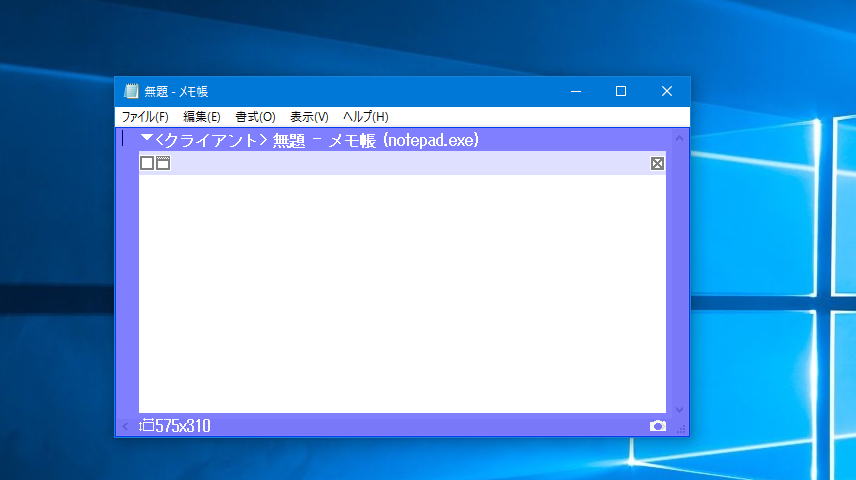The image size is (856, 480).
Task: Click the vertical scrollbar down arrow
Action: (x=679, y=410)
